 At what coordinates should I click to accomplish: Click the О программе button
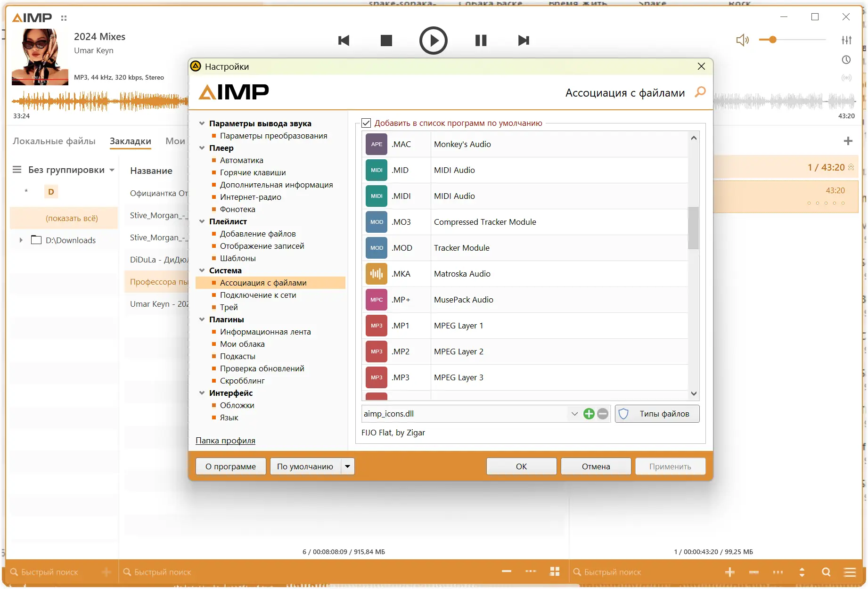point(231,466)
